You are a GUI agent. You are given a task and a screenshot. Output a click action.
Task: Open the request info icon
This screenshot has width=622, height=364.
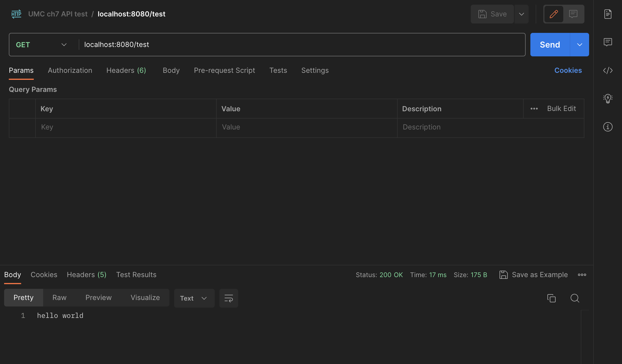pos(608,127)
